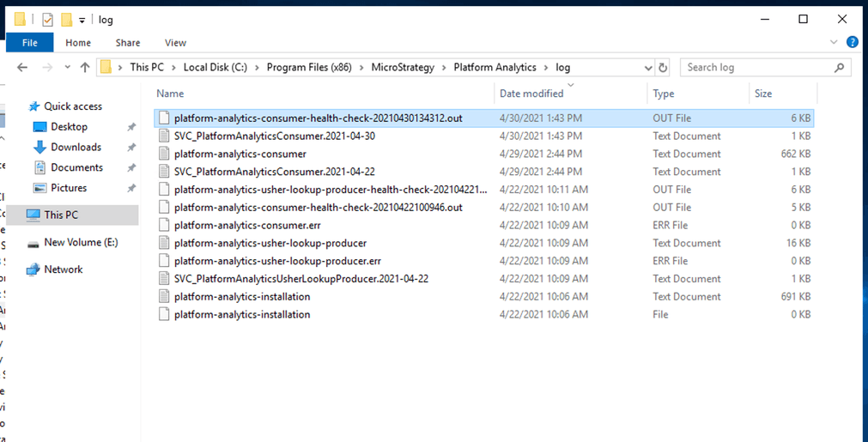Select SVC_PlatformAnalyticsUsherLookupProducer.2021-04-22 file

[484, 279]
